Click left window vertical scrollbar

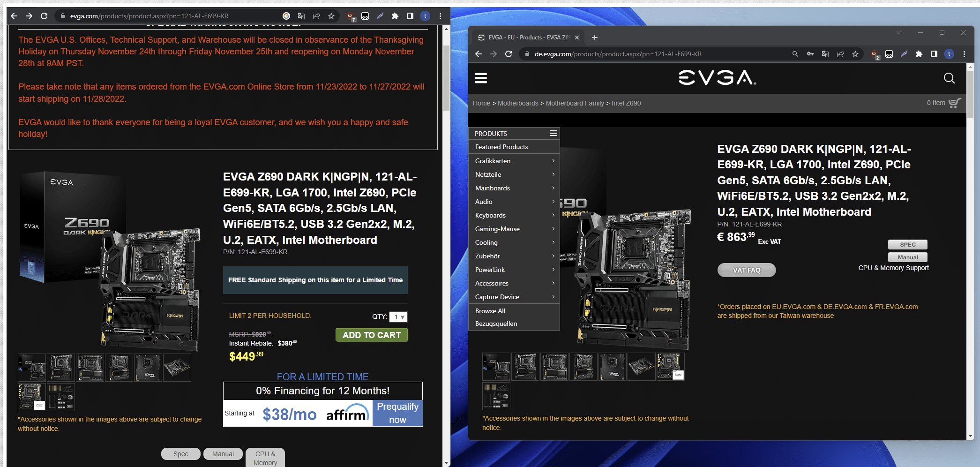pos(446,78)
